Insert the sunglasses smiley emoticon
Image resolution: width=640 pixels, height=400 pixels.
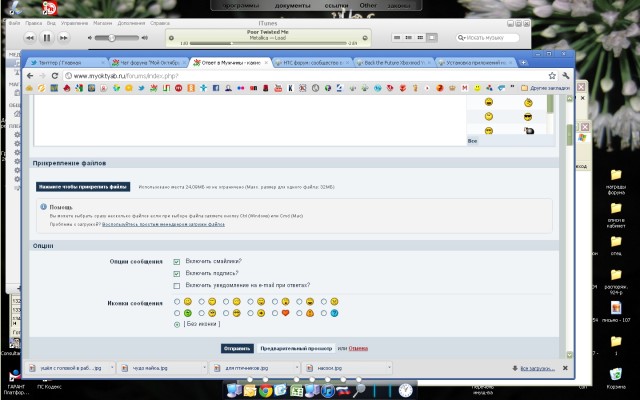coord(527,117)
